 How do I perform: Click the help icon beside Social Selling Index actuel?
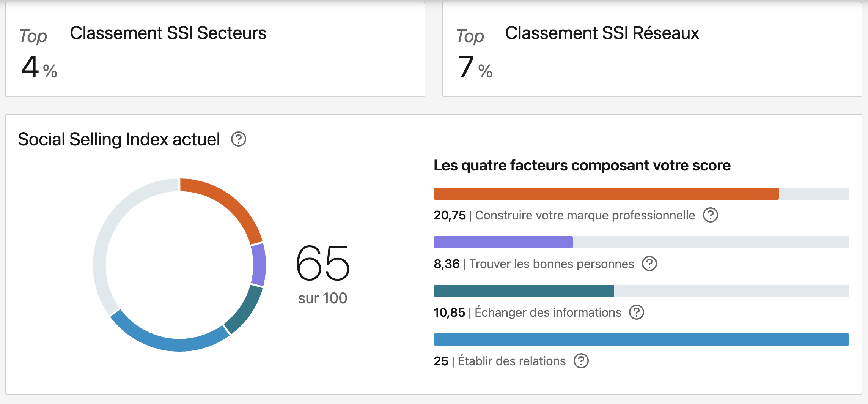239,139
